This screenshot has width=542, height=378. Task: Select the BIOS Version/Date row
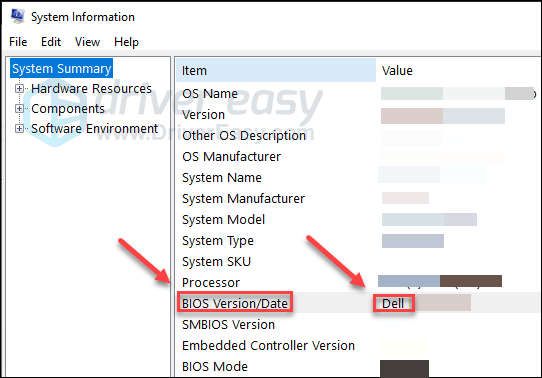click(x=358, y=303)
